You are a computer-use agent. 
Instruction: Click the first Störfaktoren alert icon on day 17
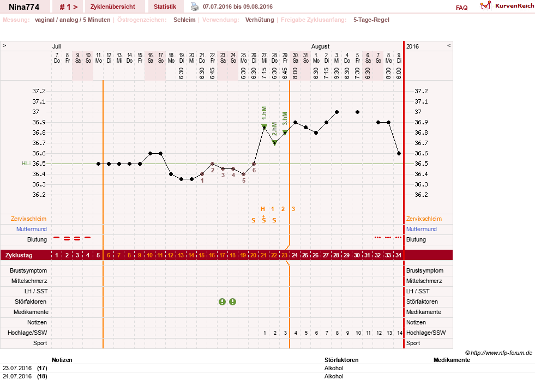[x=222, y=301]
